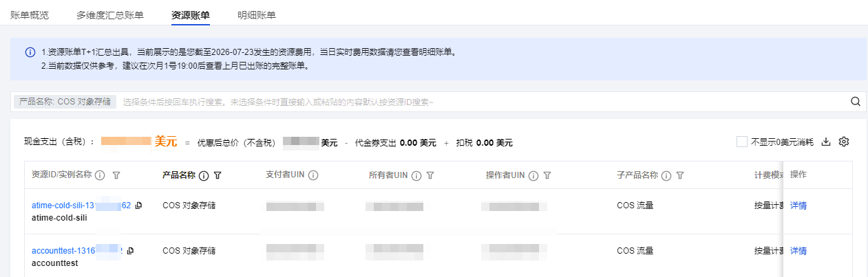
Task: Download the resource bill via download icon
Action: (x=827, y=142)
